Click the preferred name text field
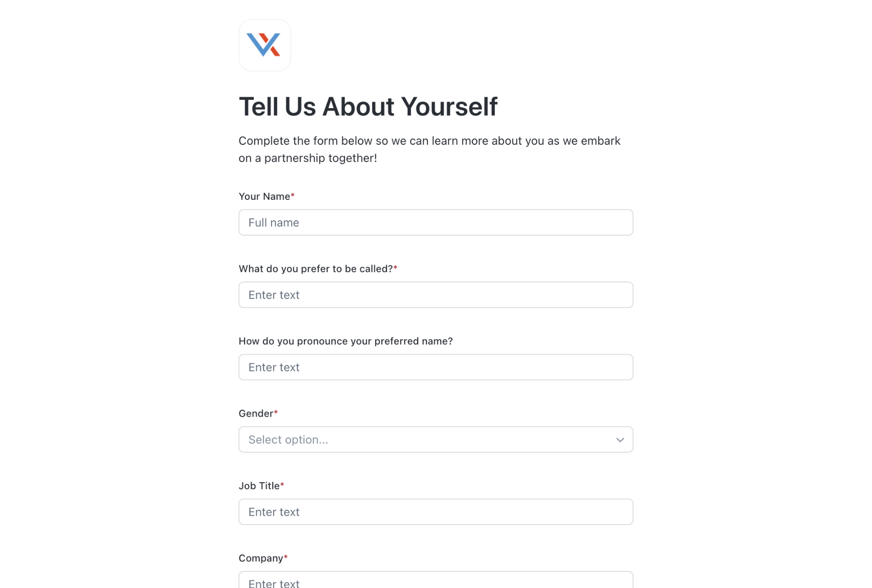Image resolution: width=872 pixels, height=588 pixels. tap(436, 295)
